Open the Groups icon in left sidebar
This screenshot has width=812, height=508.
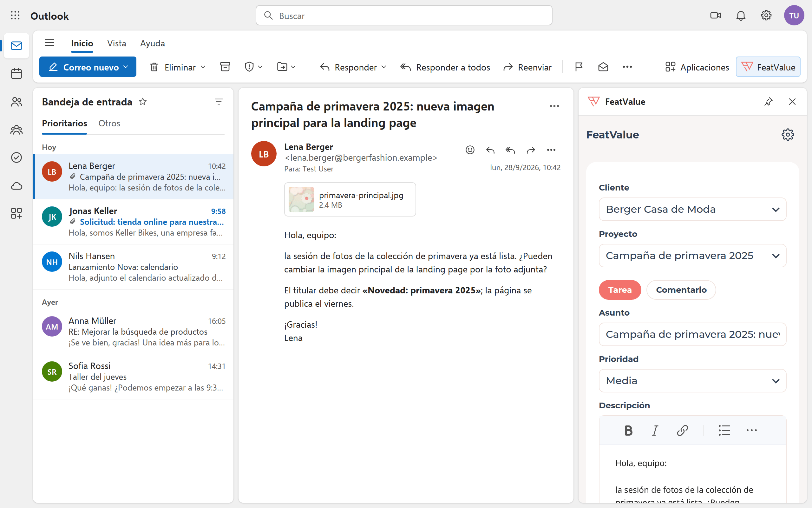coord(16,130)
